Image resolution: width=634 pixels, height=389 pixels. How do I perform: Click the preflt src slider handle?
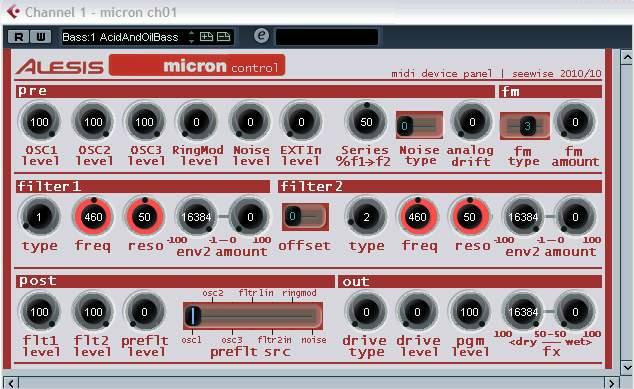193,315
